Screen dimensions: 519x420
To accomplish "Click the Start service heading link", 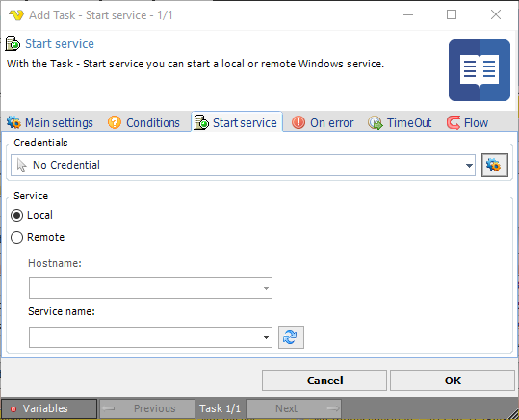I will [x=60, y=43].
